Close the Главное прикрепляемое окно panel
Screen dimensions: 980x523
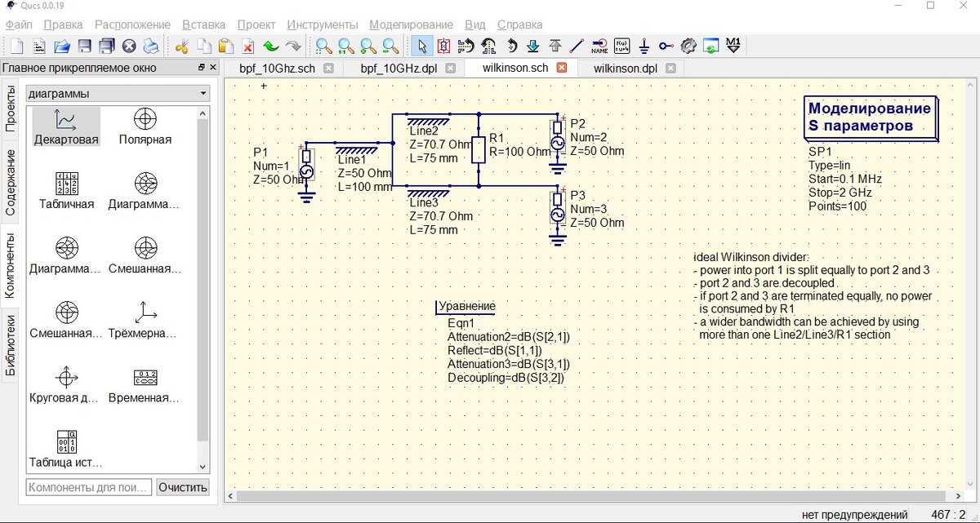point(213,68)
